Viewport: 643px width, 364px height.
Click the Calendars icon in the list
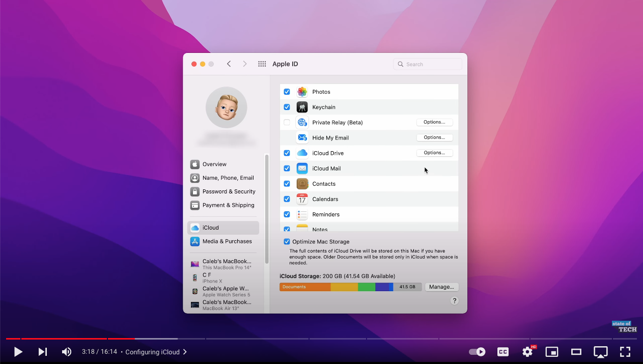tap(302, 199)
